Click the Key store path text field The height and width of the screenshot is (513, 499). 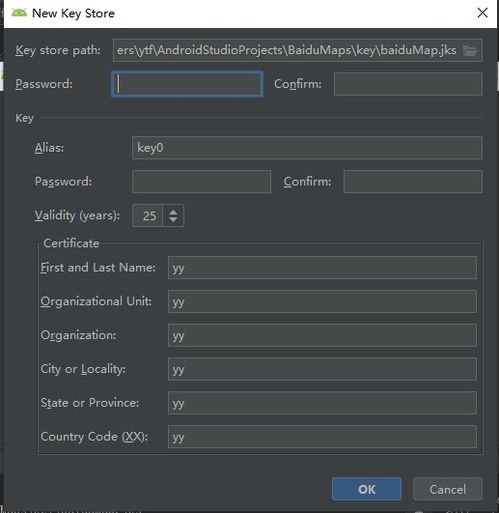tap(287, 51)
